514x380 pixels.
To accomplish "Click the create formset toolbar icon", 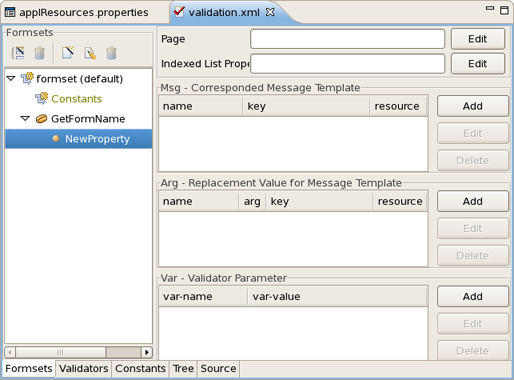I will (x=18, y=53).
